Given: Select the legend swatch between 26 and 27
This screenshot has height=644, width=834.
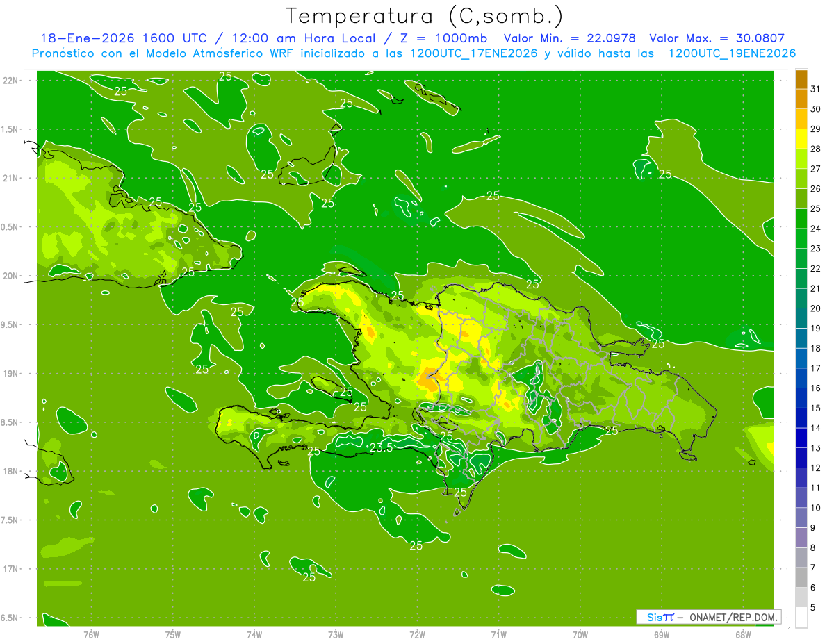Looking at the screenshot, I should [x=801, y=178].
